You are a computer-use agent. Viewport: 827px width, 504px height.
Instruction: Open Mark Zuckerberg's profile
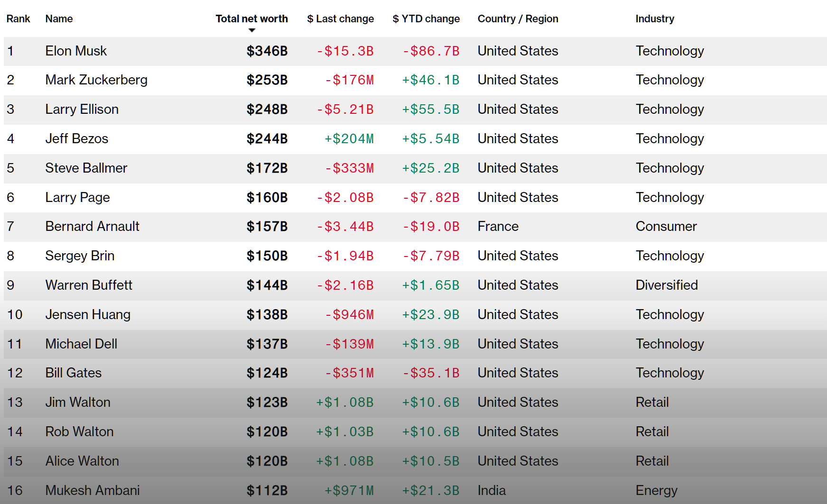[96, 80]
